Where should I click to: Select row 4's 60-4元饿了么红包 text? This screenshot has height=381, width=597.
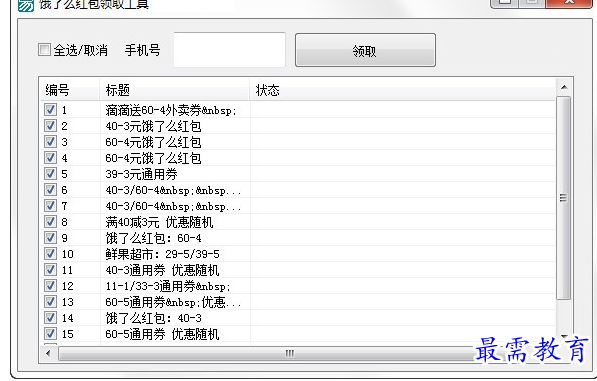click(153, 158)
